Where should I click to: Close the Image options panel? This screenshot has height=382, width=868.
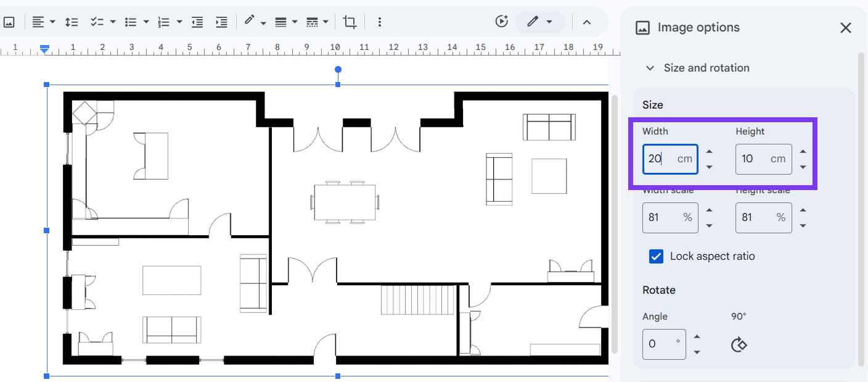point(845,27)
